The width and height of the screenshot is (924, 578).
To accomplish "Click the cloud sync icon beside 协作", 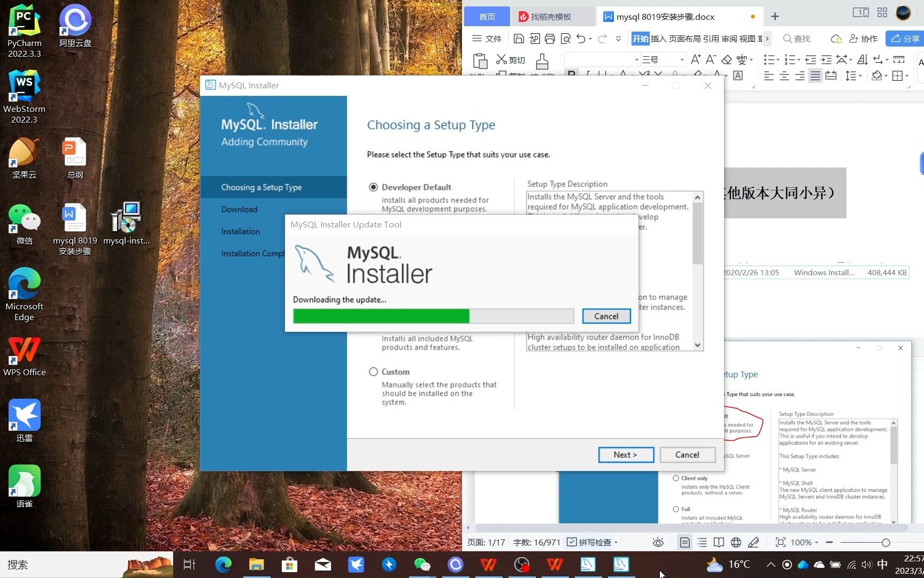I will pyautogui.click(x=836, y=39).
